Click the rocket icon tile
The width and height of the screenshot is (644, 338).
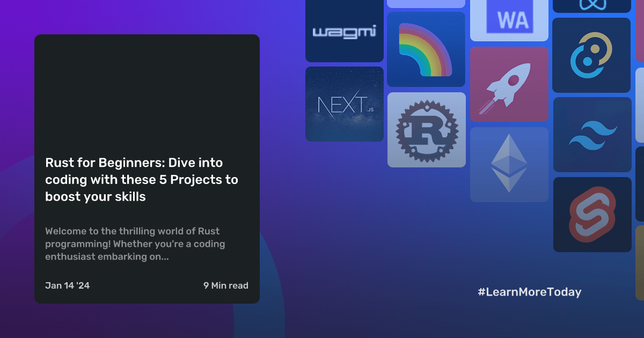[509, 84]
